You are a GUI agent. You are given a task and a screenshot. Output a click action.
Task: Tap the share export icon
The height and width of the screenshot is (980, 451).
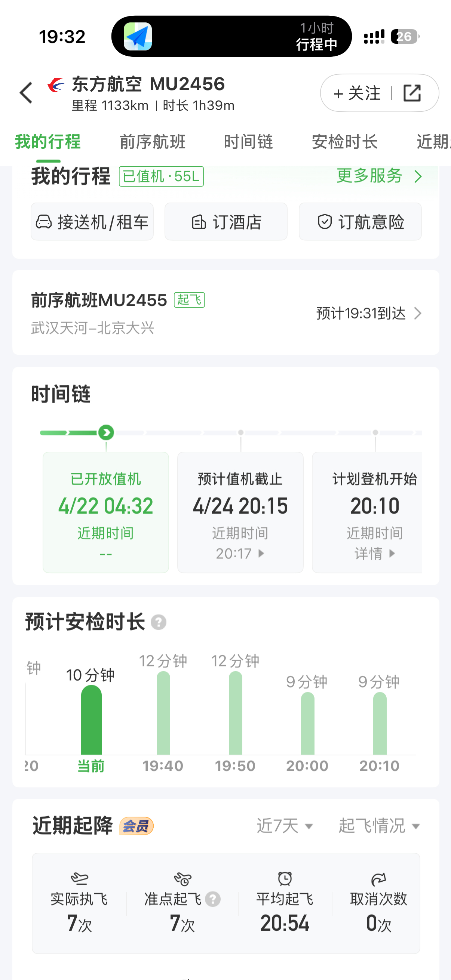[x=412, y=93]
